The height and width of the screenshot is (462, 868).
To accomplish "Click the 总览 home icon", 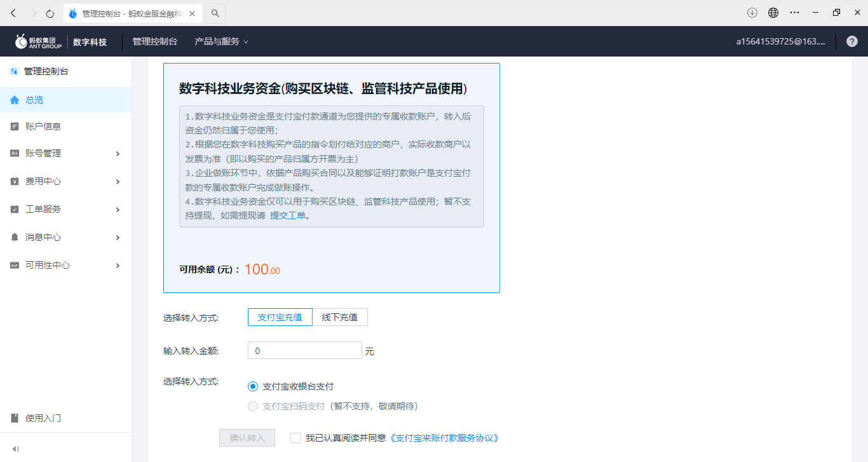I will click(x=15, y=100).
